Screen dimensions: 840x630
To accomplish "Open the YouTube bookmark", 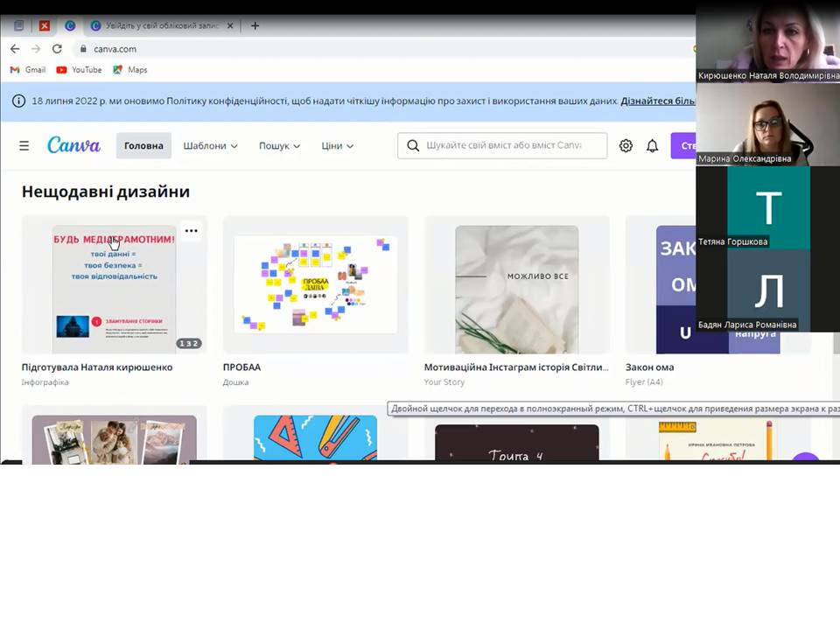I will [x=80, y=70].
